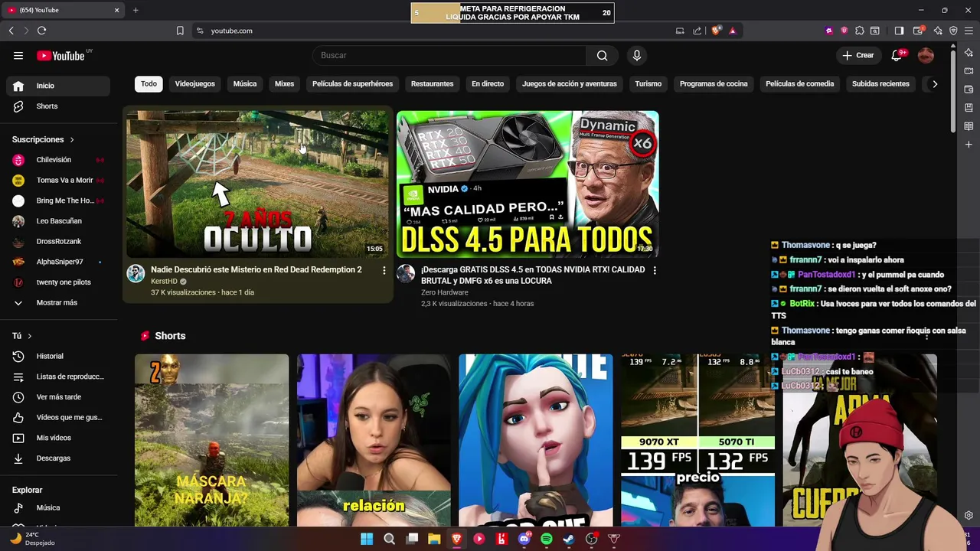
Task: Go back with the browser arrow
Action: (x=11, y=31)
